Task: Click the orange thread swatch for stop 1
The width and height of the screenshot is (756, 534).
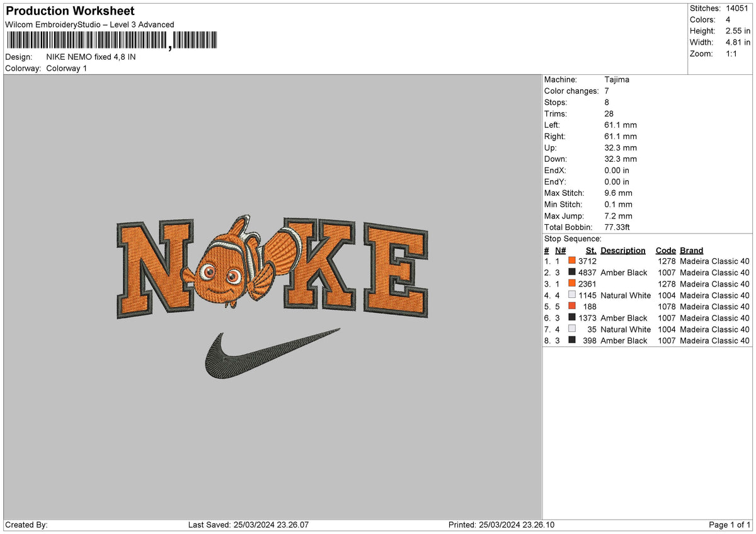Action: 572,261
